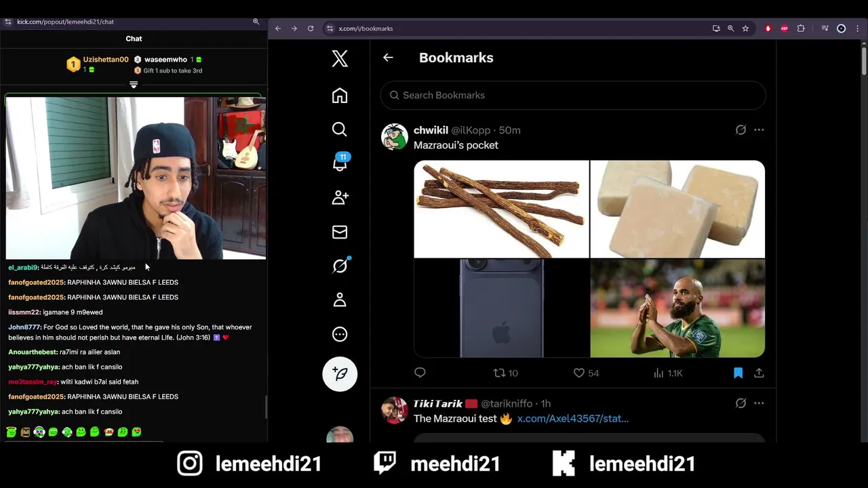
Task: Open waseemwho on the gift leaderboard
Action: click(165, 60)
